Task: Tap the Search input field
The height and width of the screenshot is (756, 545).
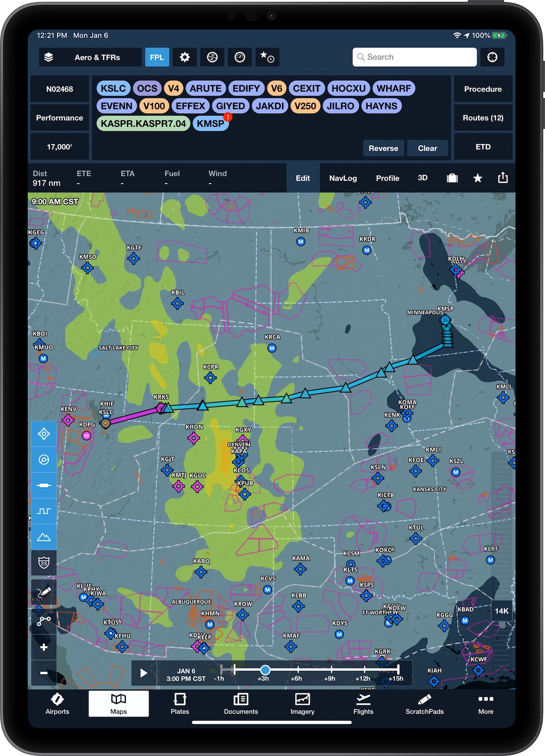Action: [414, 57]
